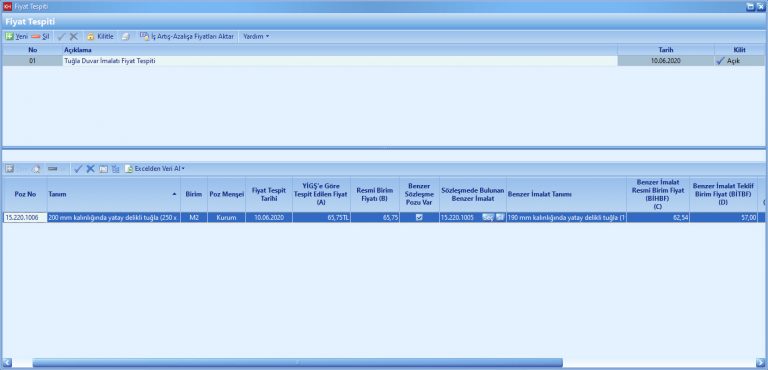The image size is (768, 370).
Task: Click the Poz No field 15.220.1006
Action: (25, 218)
